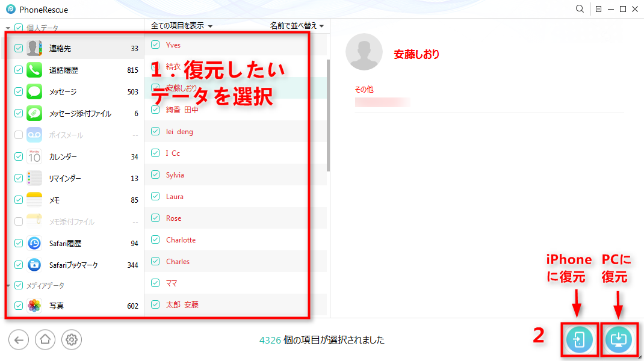Screen dimensions: 644x361
Task: Open the title bar menu icon
Action: (x=598, y=9)
